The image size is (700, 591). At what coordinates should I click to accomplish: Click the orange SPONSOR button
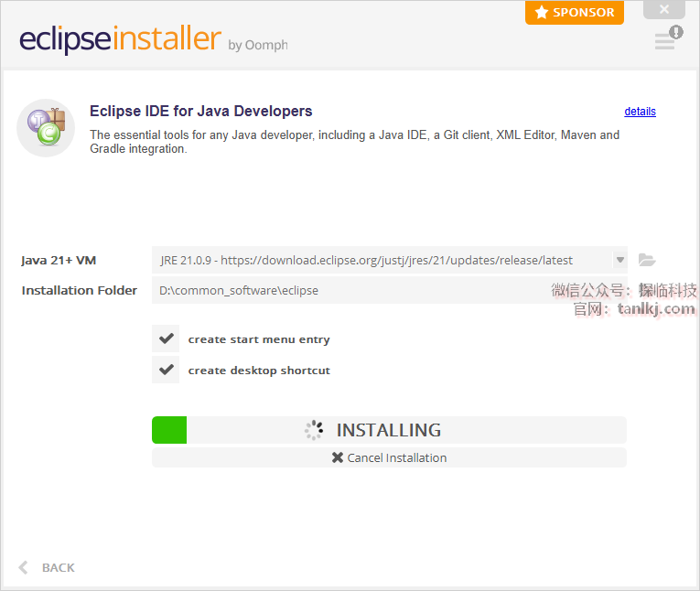pyautogui.click(x=574, y=12)
